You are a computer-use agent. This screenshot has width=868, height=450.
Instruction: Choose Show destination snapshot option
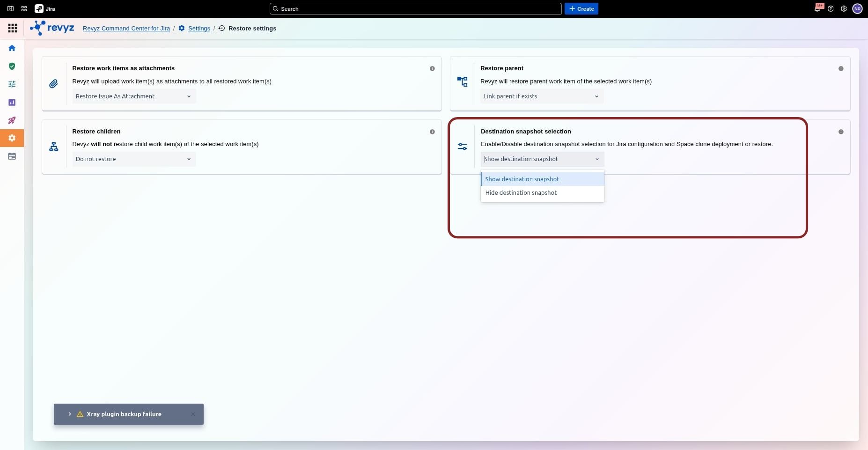pos(522,179)
